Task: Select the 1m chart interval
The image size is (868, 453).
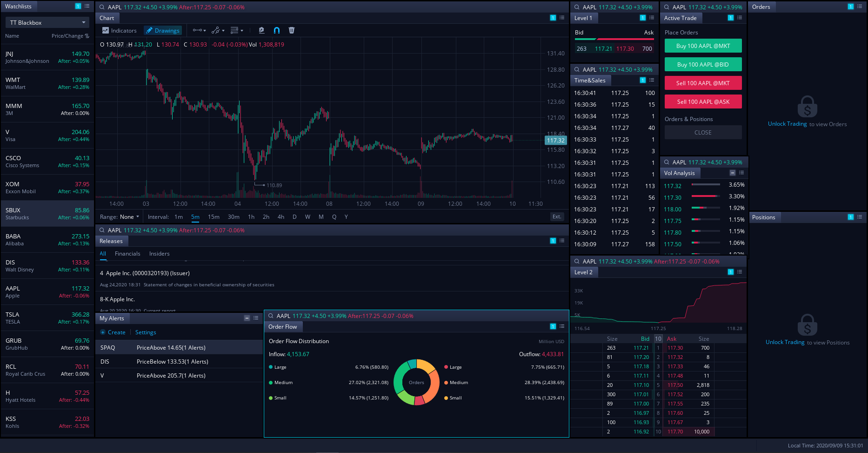Action: point(179,217)
